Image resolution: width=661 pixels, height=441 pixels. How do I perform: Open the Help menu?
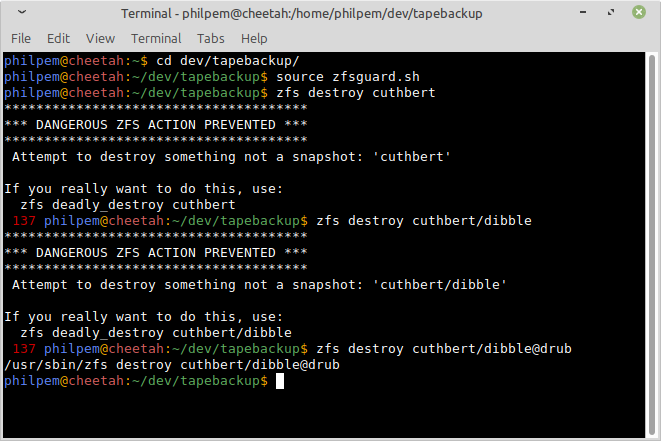point(254,38)
